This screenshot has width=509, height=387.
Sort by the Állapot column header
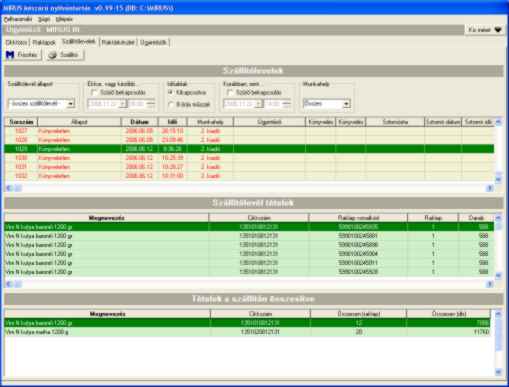click(x=79, y=122)
